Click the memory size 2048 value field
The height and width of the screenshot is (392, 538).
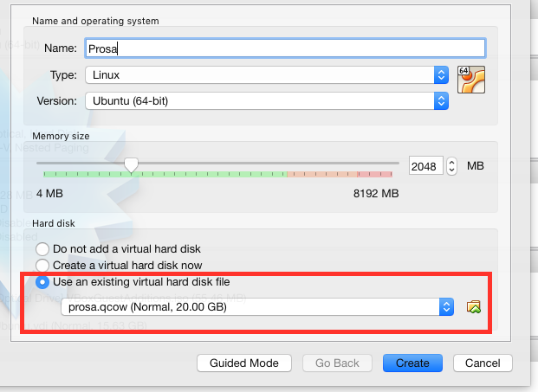425,166
